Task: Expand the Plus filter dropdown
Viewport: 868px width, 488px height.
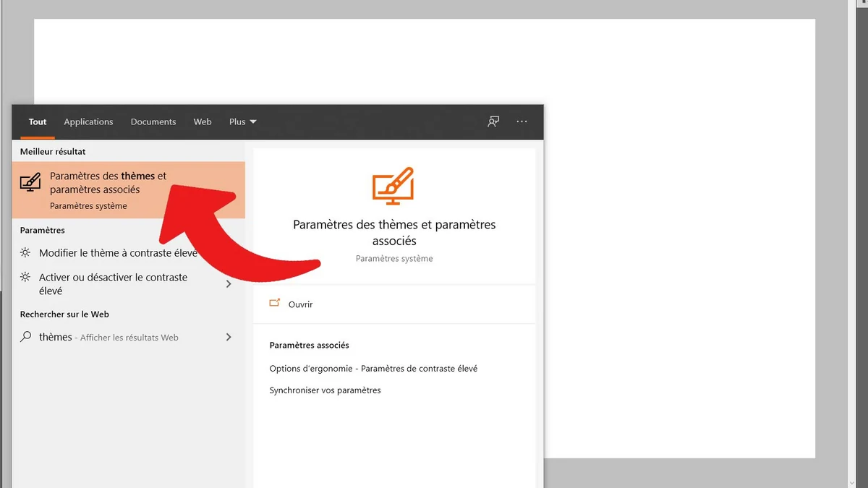Action: click(x=242, y=121)
